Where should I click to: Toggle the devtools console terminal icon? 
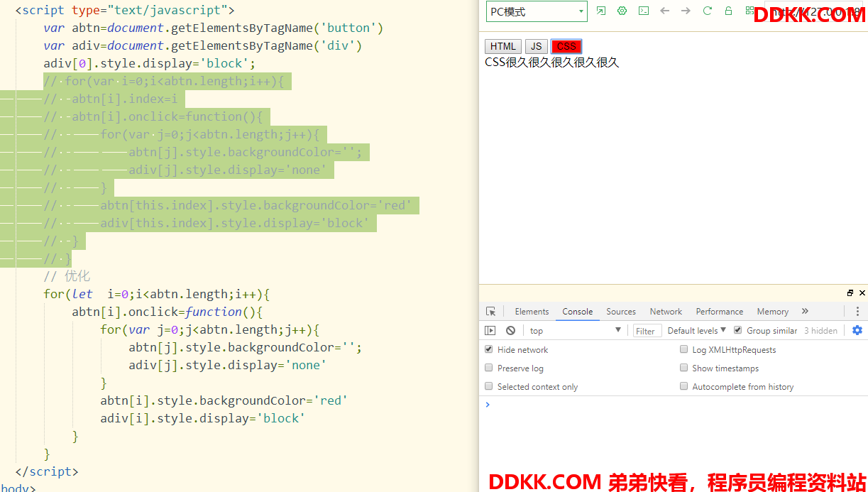pos(644,11)
